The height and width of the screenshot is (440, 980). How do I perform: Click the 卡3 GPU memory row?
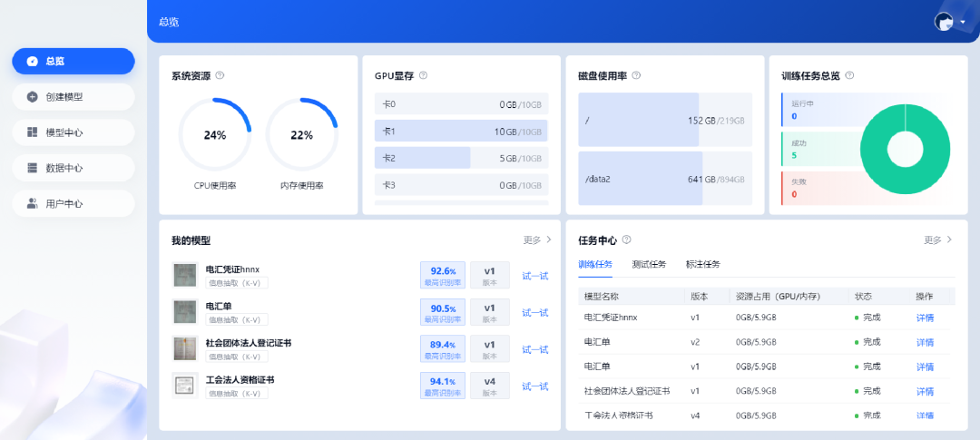(x=461, y=185)
